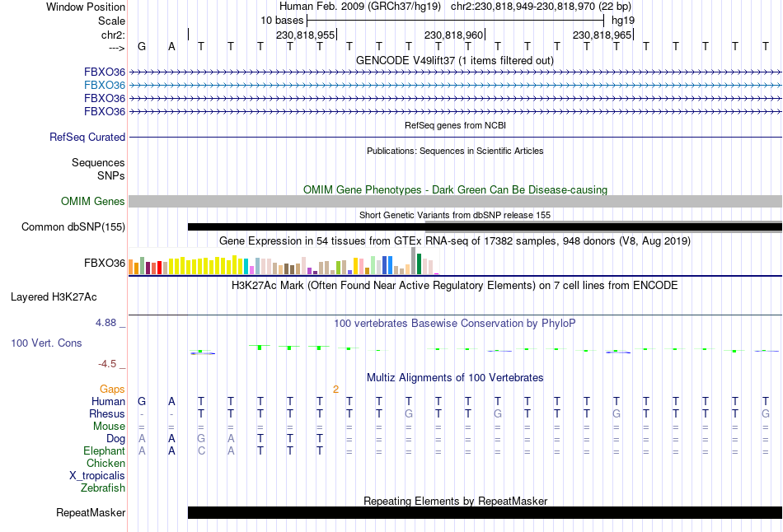The image size is (783, 532).
Task: Select the 'Rhesus' species row label
Action: pos(107,413)
